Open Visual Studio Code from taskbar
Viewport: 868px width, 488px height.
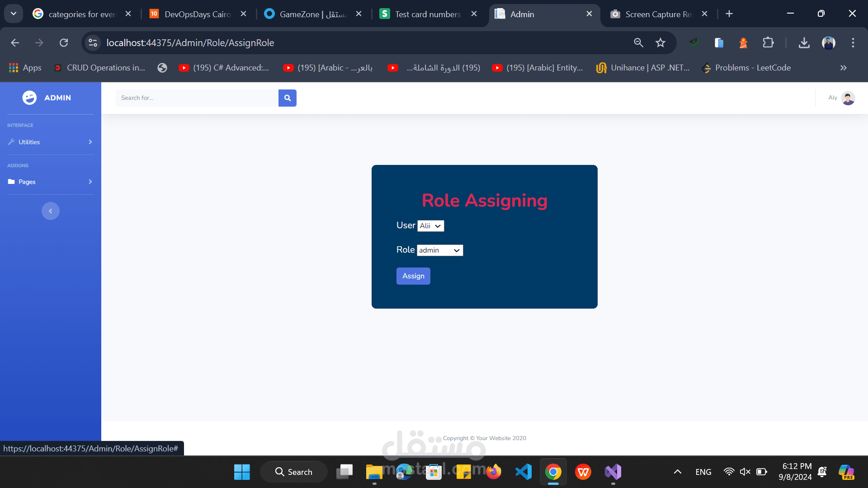523,472
